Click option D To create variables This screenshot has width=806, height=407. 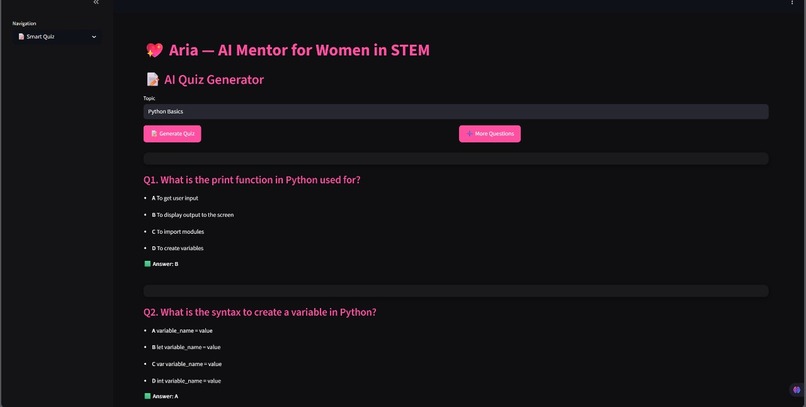point(178,248)
